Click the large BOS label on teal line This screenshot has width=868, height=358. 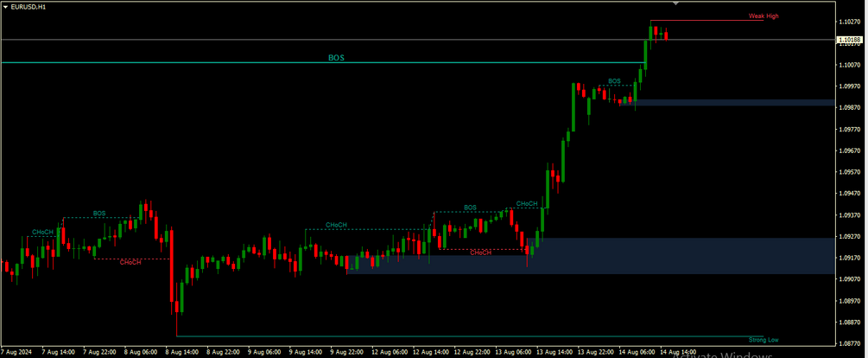tap(336, 57)
